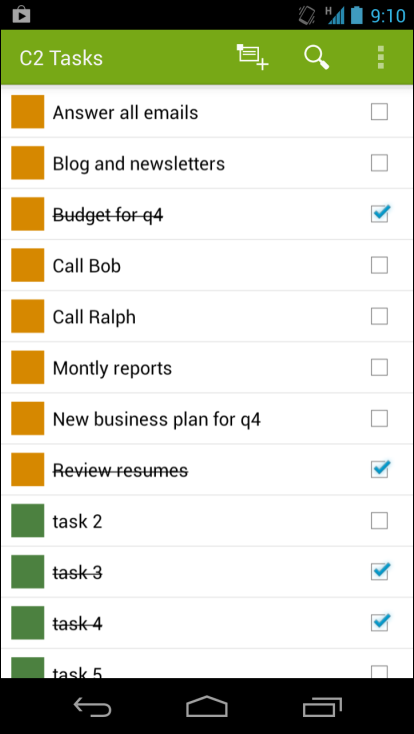Tap the Play Store notification icon
Screen dimensions: 414x734
(x=22, y=15)
